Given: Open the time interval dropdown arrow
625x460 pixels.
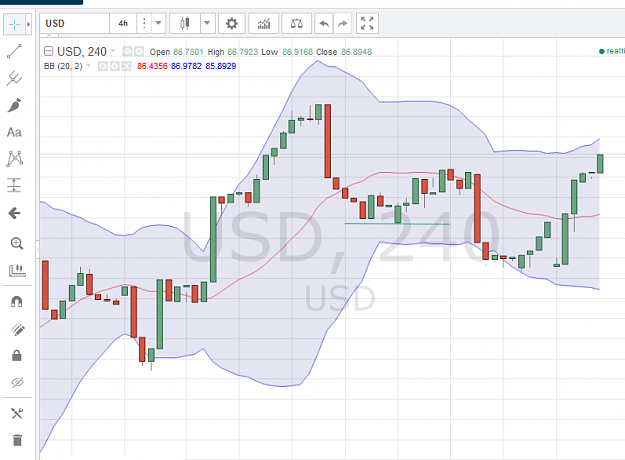Looking at the screenshot, I should 158,23.
